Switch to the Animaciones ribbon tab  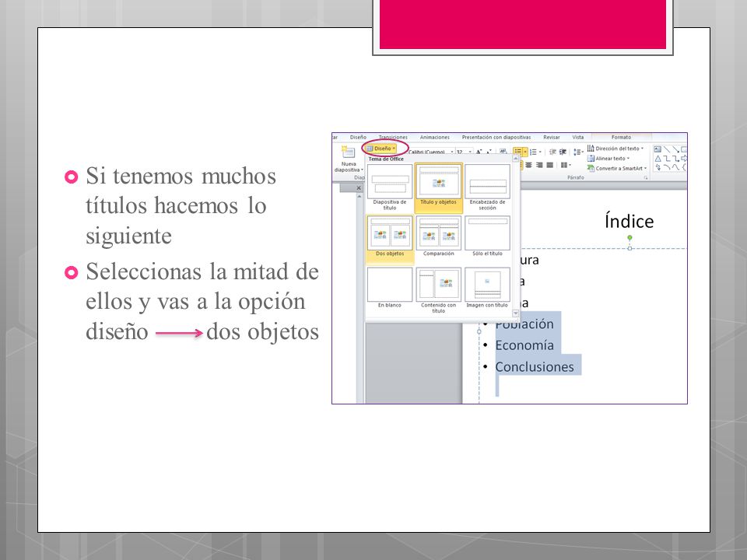click(x=434, y=137)
